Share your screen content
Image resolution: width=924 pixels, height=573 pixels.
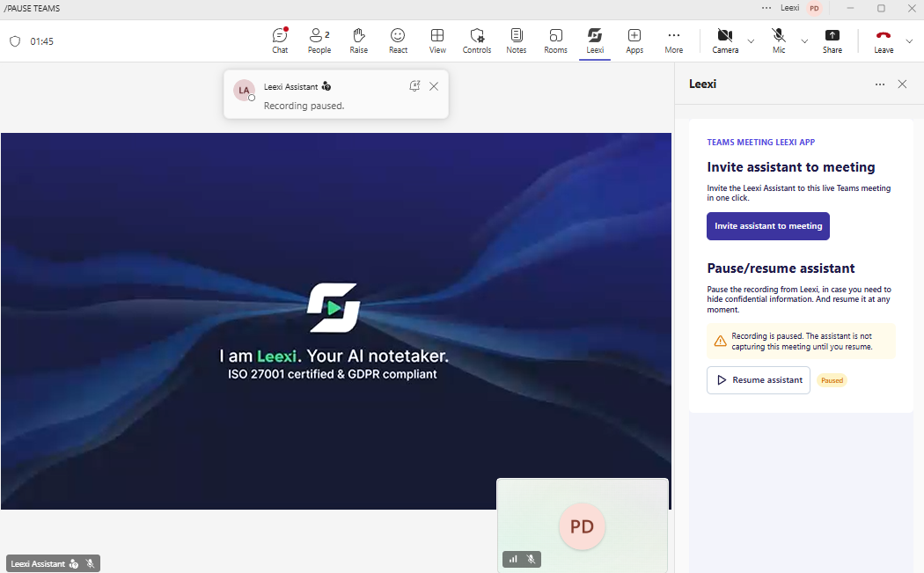click(832, 41)
